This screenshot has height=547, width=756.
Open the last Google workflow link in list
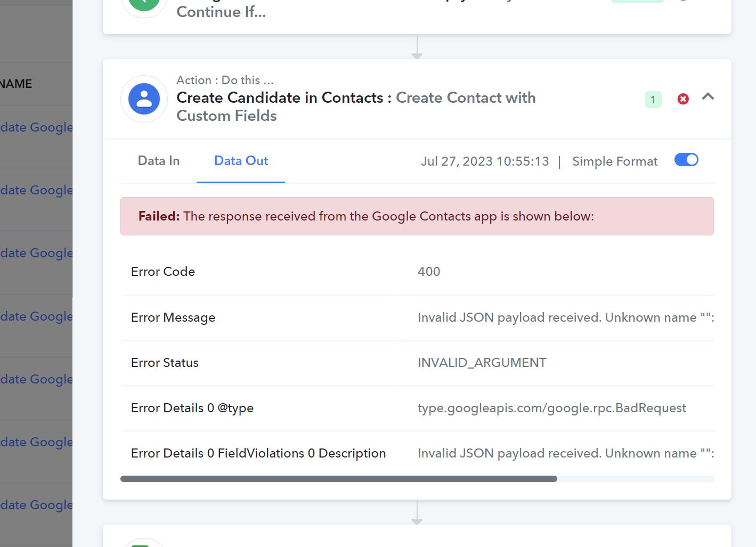[36, 505]
